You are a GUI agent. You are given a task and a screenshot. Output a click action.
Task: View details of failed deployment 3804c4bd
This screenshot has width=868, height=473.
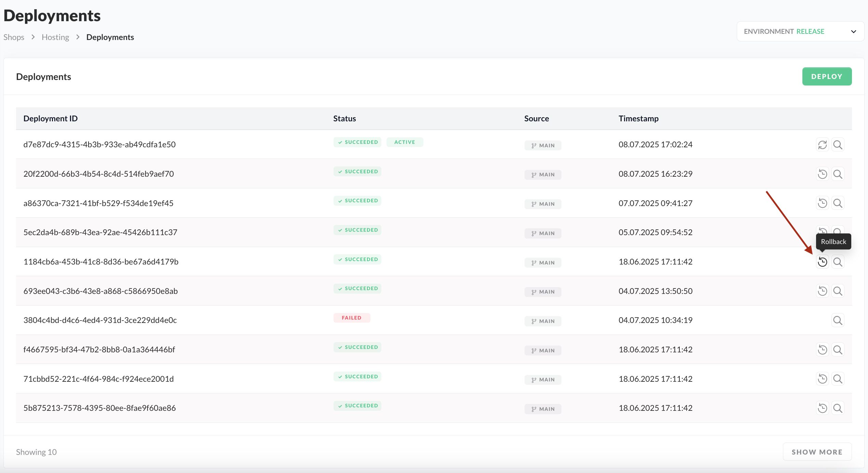point(838,321)
